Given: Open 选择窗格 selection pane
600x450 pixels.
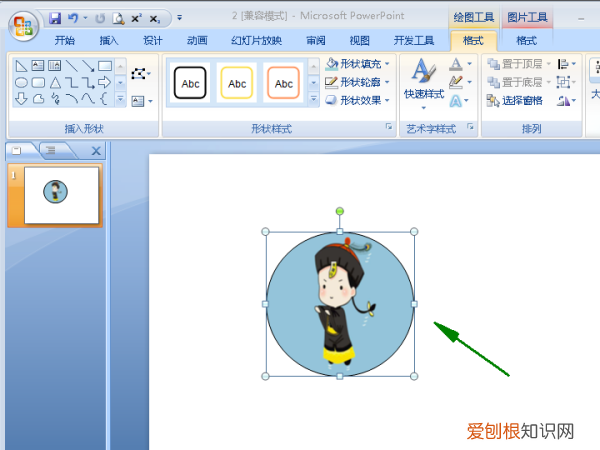Looking at the screenshot, I should click(x=515, y=101).
